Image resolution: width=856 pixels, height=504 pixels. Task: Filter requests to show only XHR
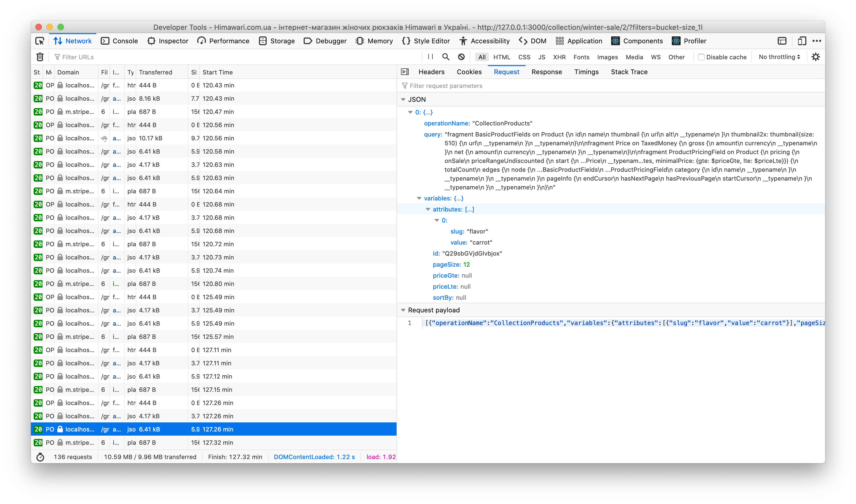click(559, 57)
